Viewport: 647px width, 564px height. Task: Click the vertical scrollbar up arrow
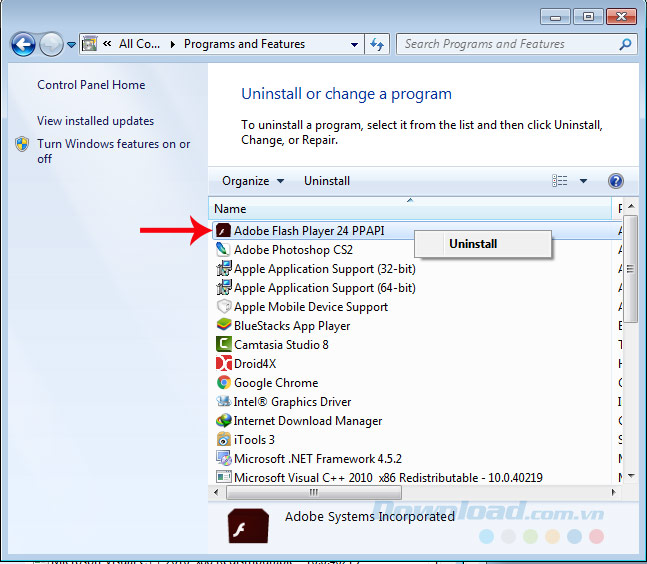pyautogui.click(x=631, y=206)
